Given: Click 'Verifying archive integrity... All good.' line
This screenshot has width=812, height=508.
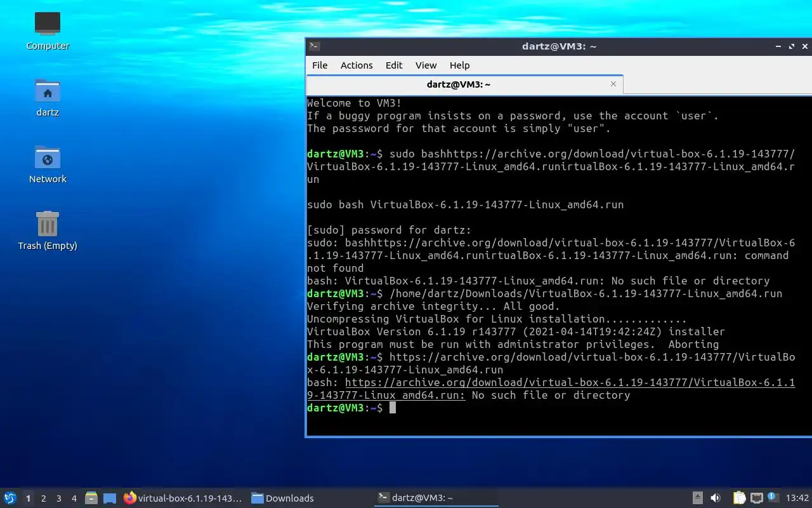Looking at the screenshot, I should [433, 306].
